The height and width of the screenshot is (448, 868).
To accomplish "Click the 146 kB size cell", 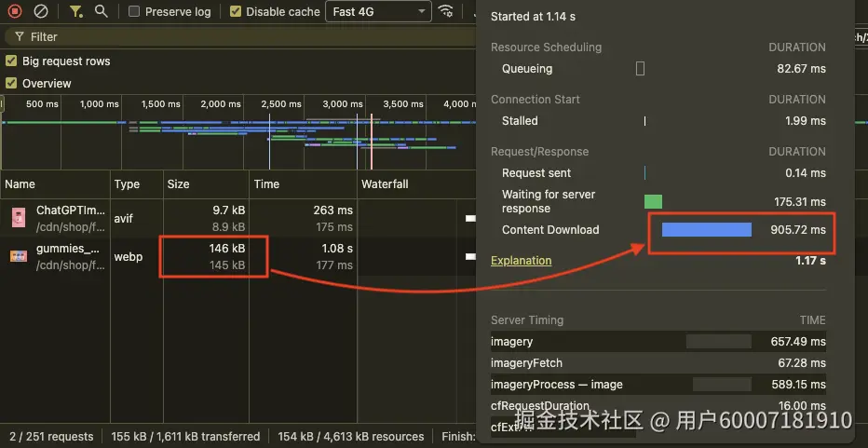I will (x=227, y=249).
